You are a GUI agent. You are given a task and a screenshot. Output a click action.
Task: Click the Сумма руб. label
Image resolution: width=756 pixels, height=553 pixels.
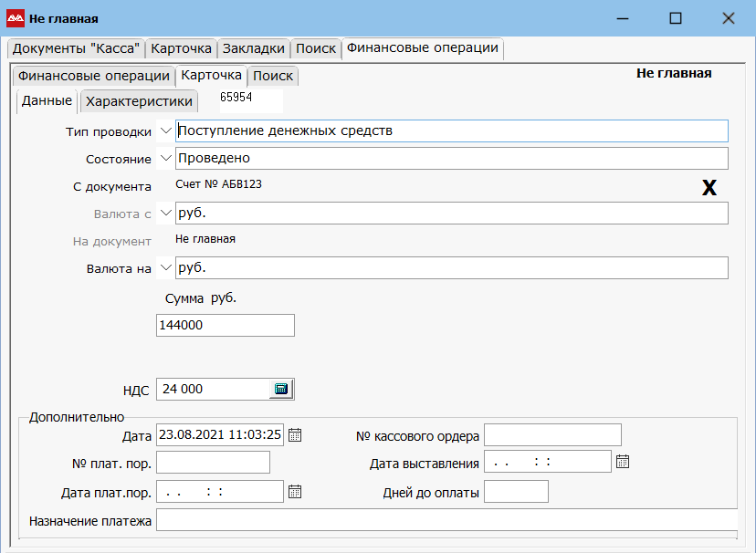click(201, 298)
